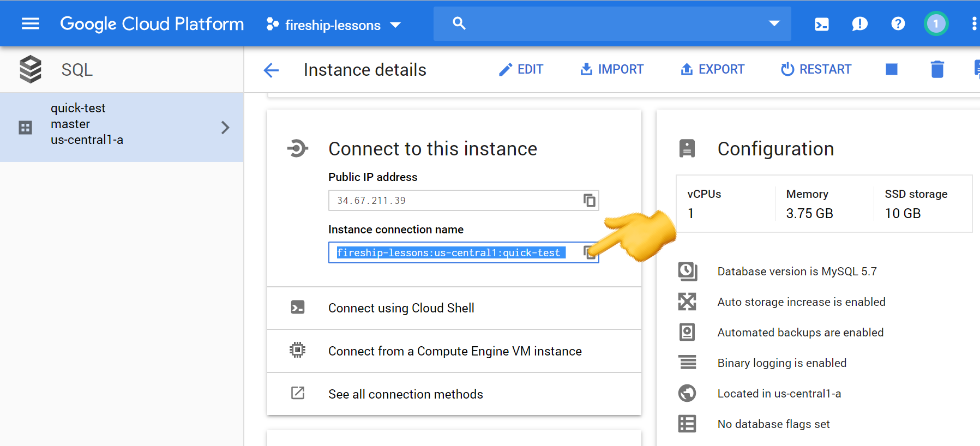980x446 pixels.
Task: Activate Cloud Shell from top bar
Action: click(821, 24)
